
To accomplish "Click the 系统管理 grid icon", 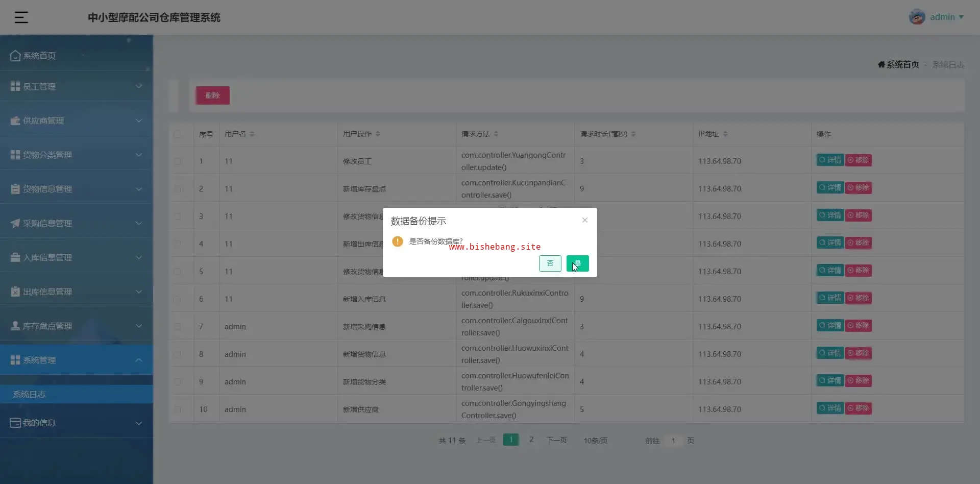I will tap(15, 360).
